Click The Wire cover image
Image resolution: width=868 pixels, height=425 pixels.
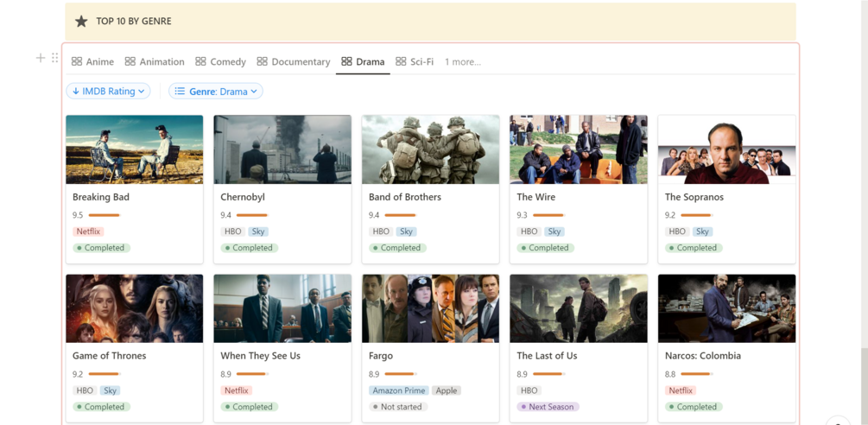pyautogui.click(x=579, y=149)
